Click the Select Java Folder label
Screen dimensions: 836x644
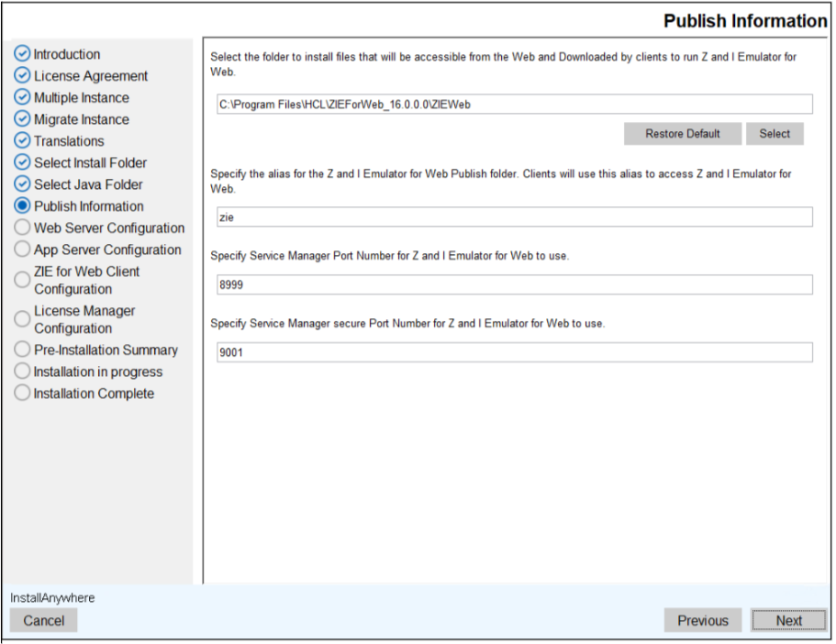point(88,184)
